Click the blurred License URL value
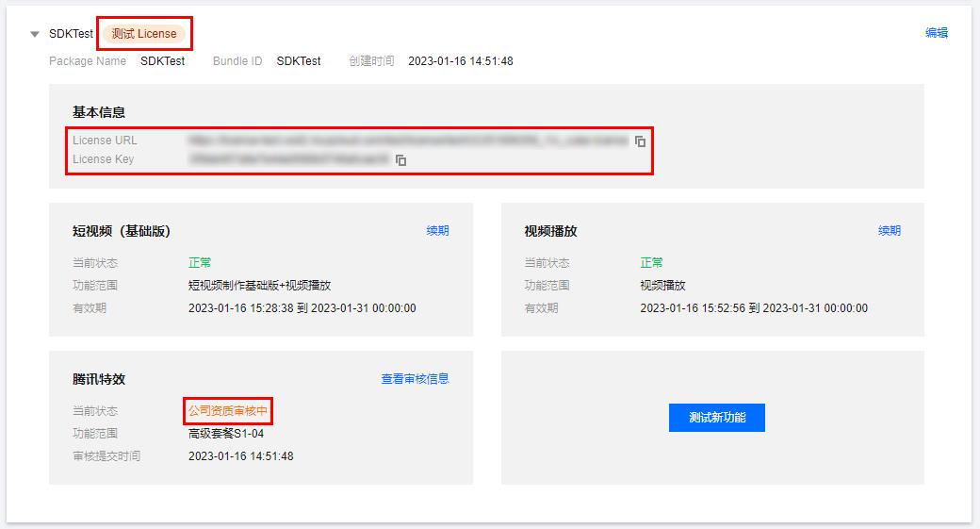Image resolution: width=980 pixels, height=529 pixels. point(408,141)
